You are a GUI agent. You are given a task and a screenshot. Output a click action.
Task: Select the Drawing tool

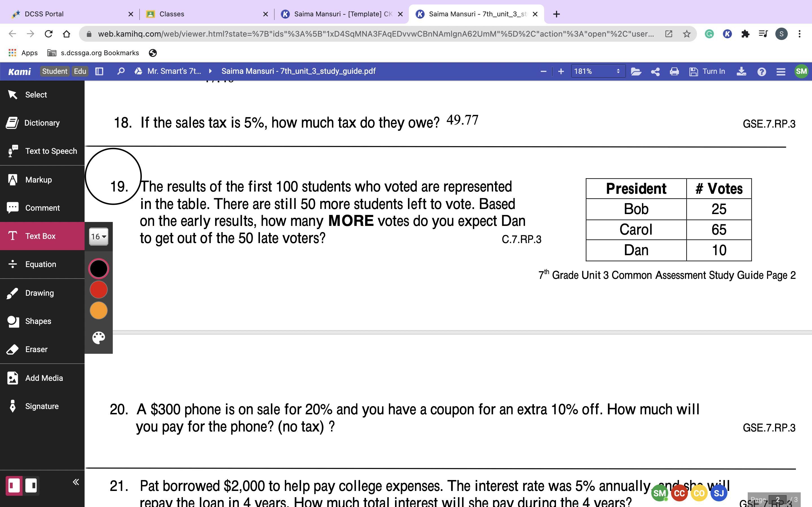tap(39, 293)
